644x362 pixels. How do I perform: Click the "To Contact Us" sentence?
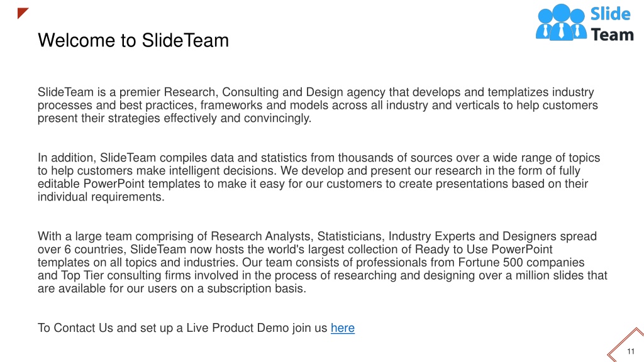[x=196, y=328]
